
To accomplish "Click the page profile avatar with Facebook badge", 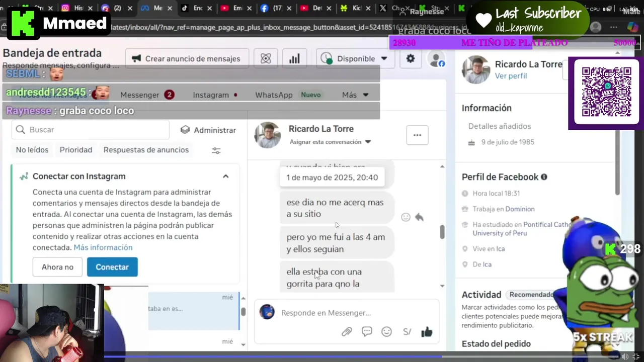I will pyautogui.click(x=436, y=59).
